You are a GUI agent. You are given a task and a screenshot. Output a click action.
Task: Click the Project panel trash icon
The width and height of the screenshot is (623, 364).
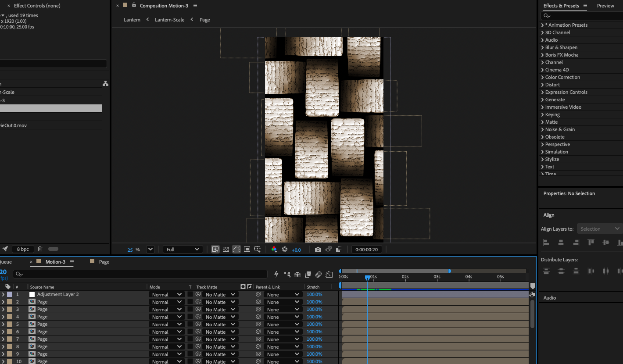coord(40,249)
